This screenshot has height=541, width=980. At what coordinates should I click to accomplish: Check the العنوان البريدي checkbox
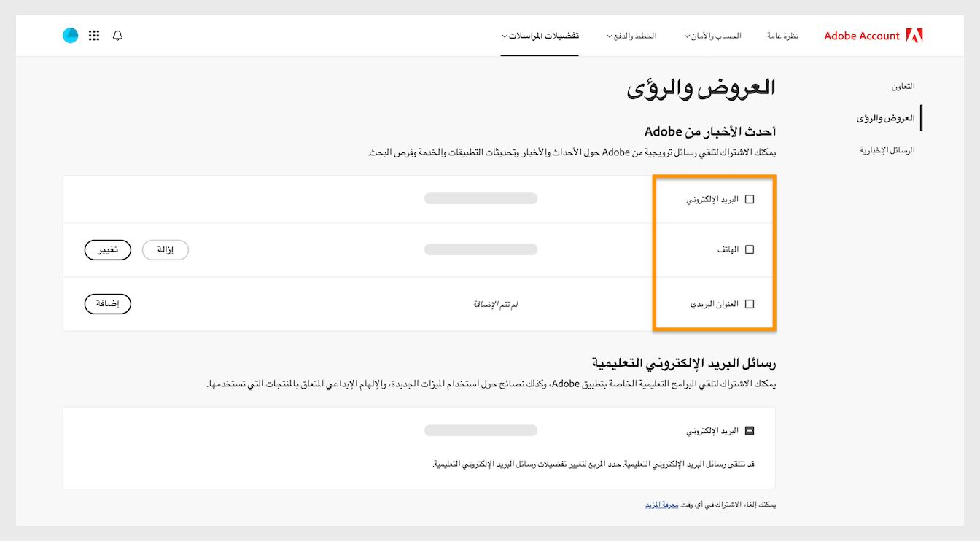750,304
